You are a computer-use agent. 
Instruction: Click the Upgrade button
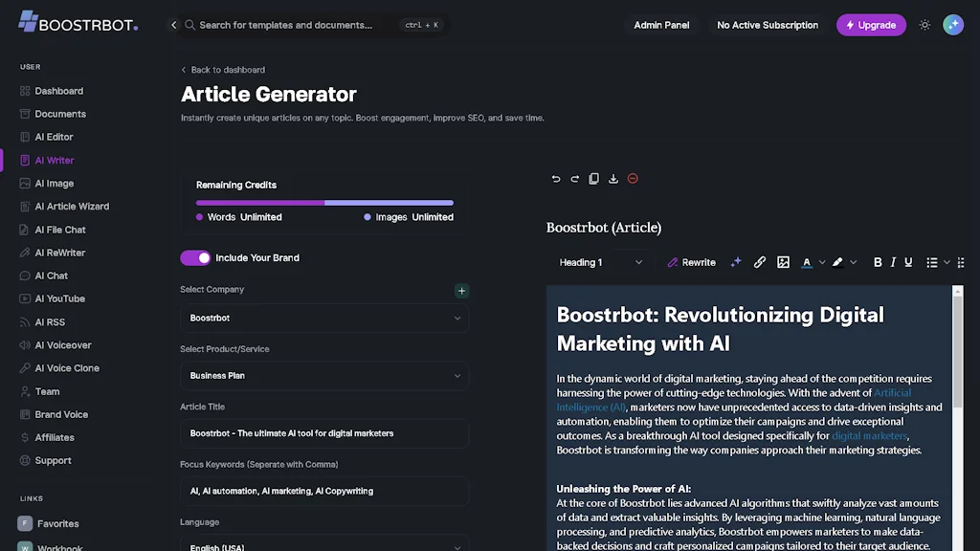coord(870,25)
